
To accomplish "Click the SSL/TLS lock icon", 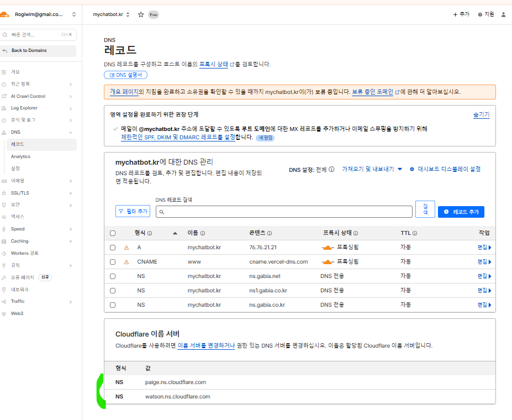I will [4, 193].
